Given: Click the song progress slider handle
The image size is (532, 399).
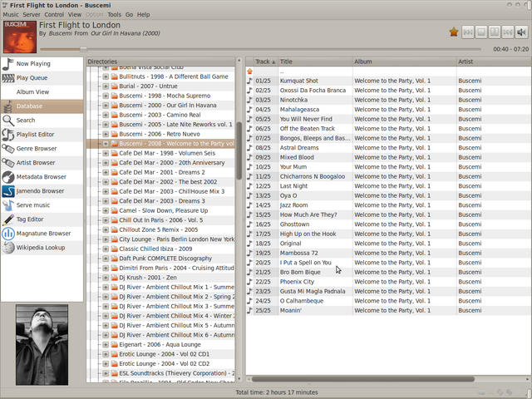Looking at the screenshot, I should [83, 49].
